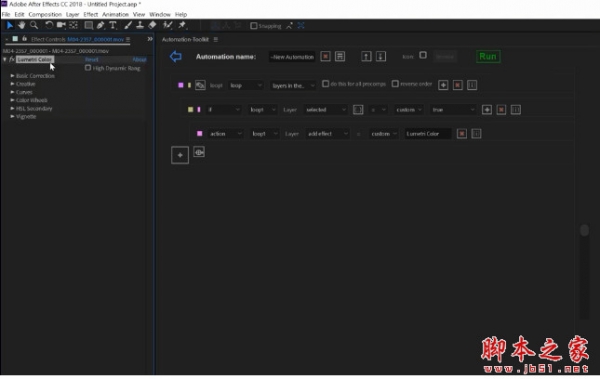
Task: Click the rightmost info icon on the loop row
Action: [472, 85]
